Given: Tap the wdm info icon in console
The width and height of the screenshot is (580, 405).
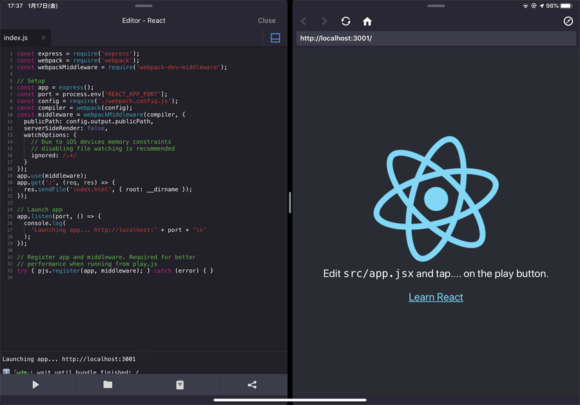Looking at the screenshot, I should point(6,371).
